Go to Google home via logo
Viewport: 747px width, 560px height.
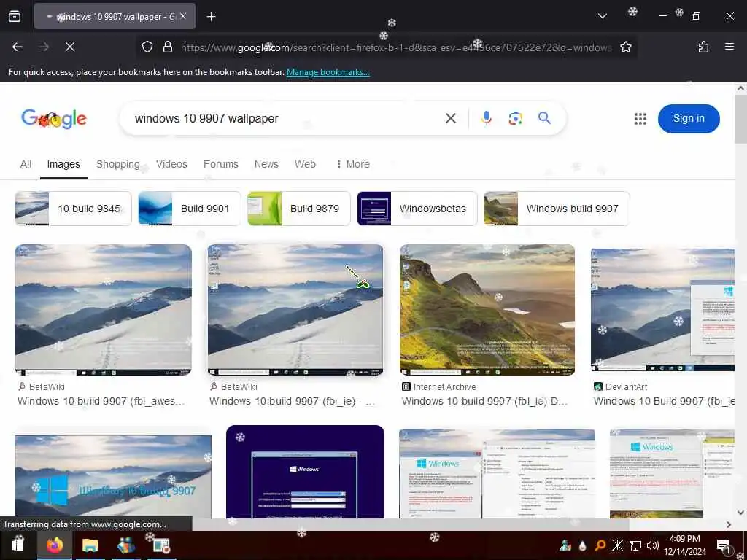tap(54, 119)
